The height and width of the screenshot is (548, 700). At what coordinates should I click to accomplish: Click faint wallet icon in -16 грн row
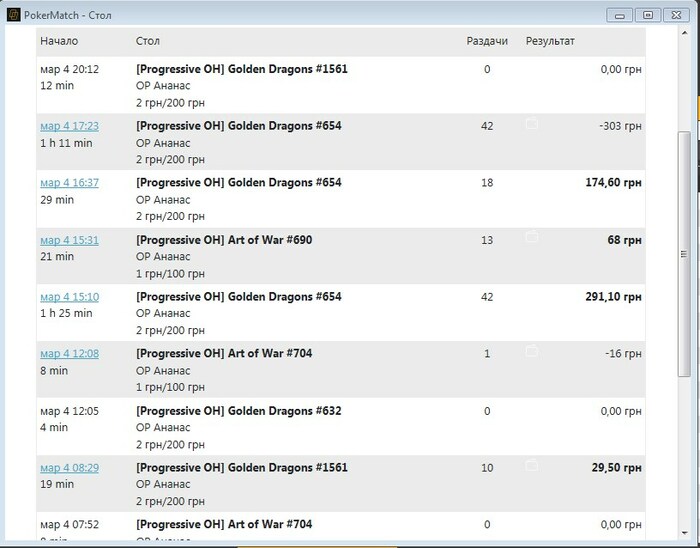click(532, 350)
